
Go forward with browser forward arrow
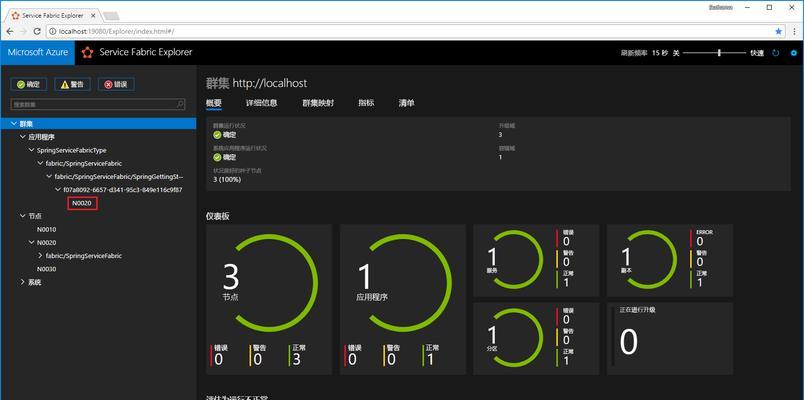pyautogui.click(x=23, y=31)
